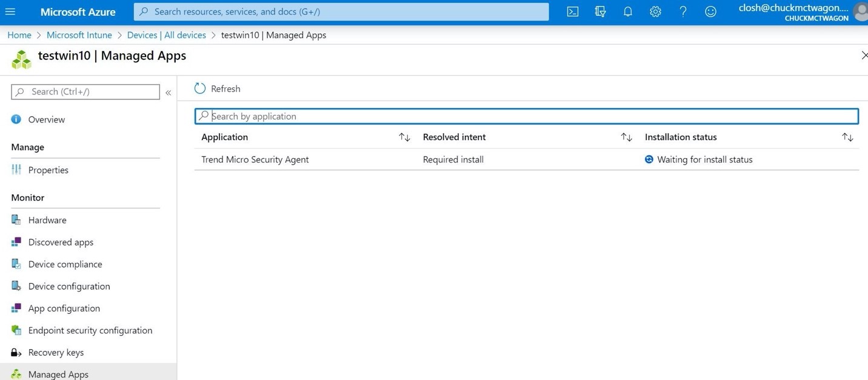The height and width of the screenshot is (380, 868).
Task: Click the Device configuration icon
Action: 16,286
